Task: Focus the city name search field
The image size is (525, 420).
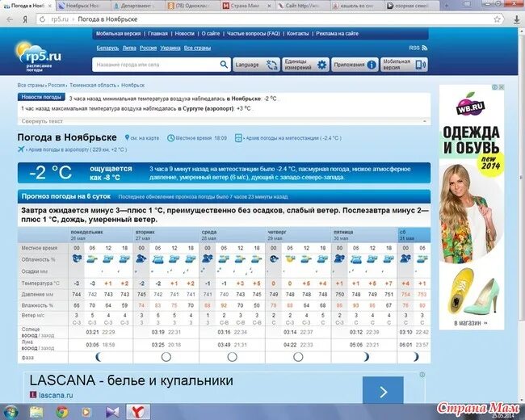Action: (x=157, y=65)
